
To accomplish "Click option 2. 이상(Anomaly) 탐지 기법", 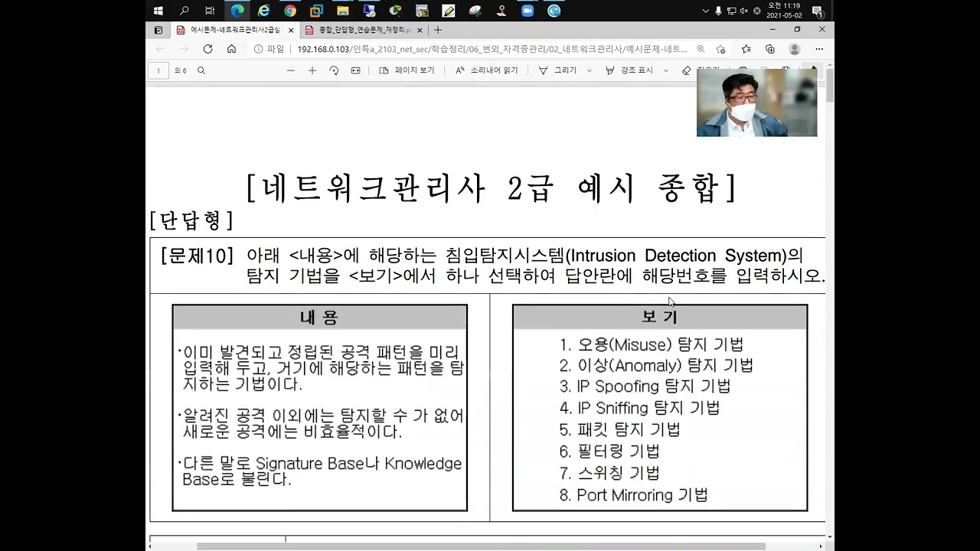I will (x=656, y=365).
